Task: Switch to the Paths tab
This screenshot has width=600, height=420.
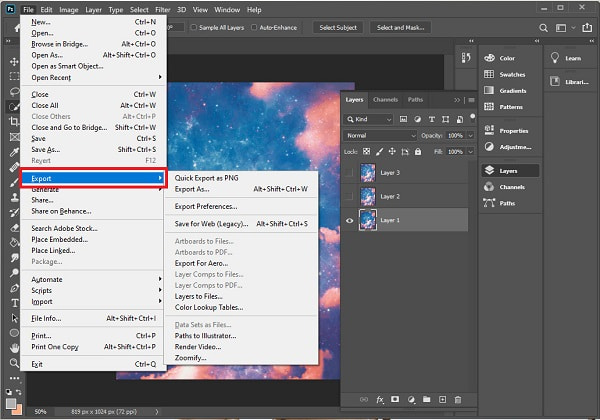Action: (415, 99)
